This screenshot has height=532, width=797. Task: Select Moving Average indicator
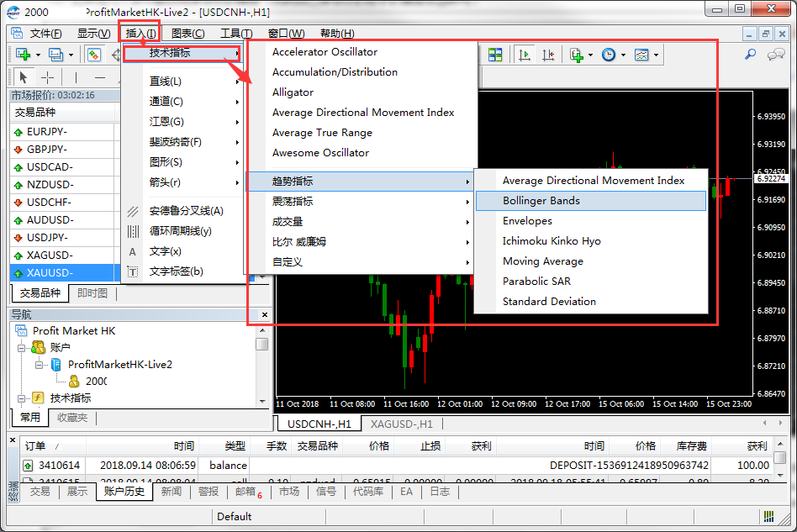pos(542,261)
